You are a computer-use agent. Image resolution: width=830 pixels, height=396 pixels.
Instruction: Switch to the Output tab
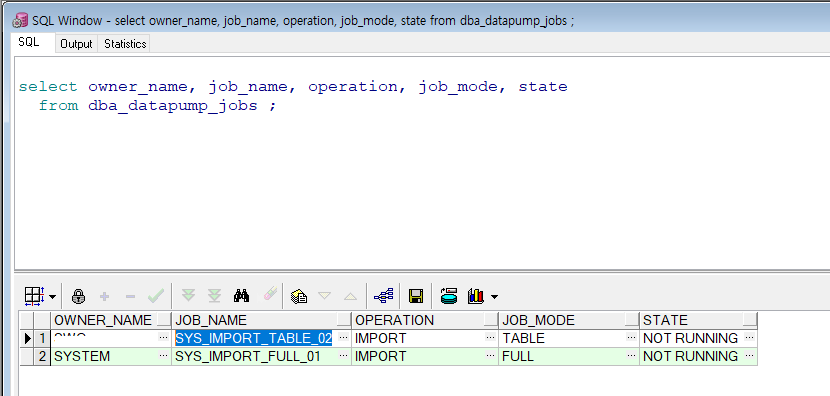76,44
